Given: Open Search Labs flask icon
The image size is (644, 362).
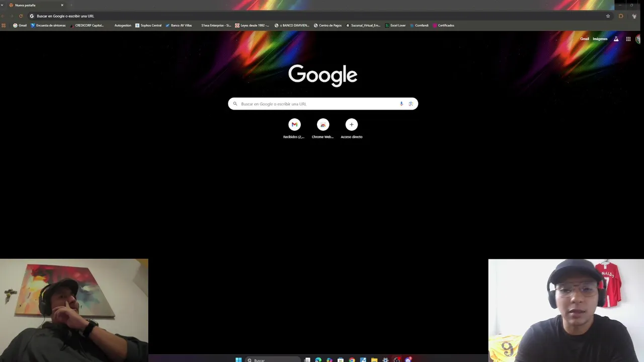Looking at the screenshot, I should [x=616, y=39].
